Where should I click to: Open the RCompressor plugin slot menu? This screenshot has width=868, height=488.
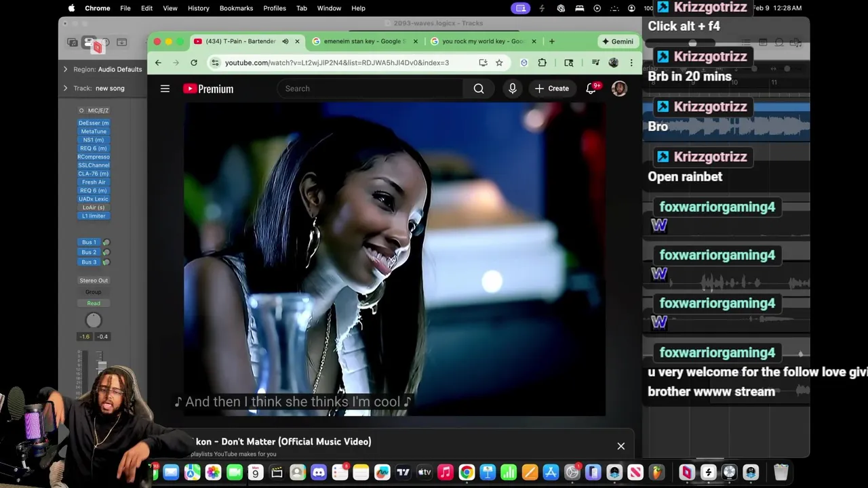[94, 157]
